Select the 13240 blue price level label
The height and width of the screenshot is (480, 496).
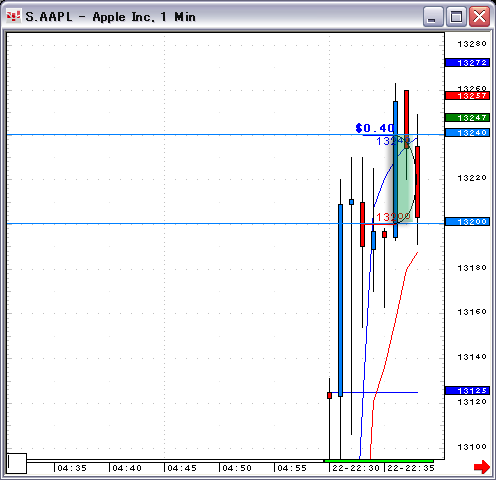467,133
